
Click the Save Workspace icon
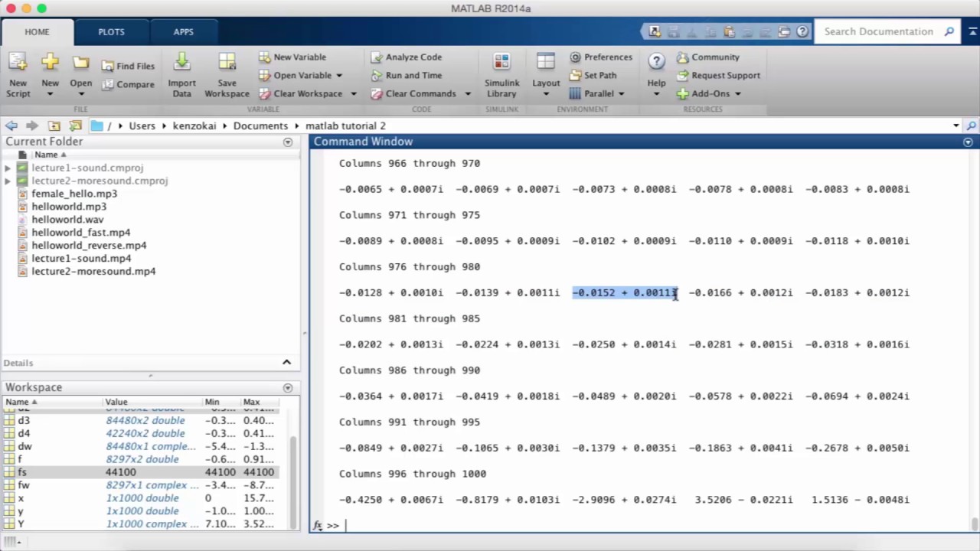[227, 62]
